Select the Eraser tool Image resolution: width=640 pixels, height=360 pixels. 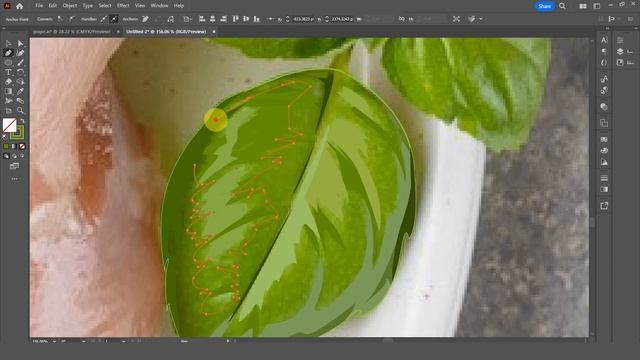click(x=8, y=82)
